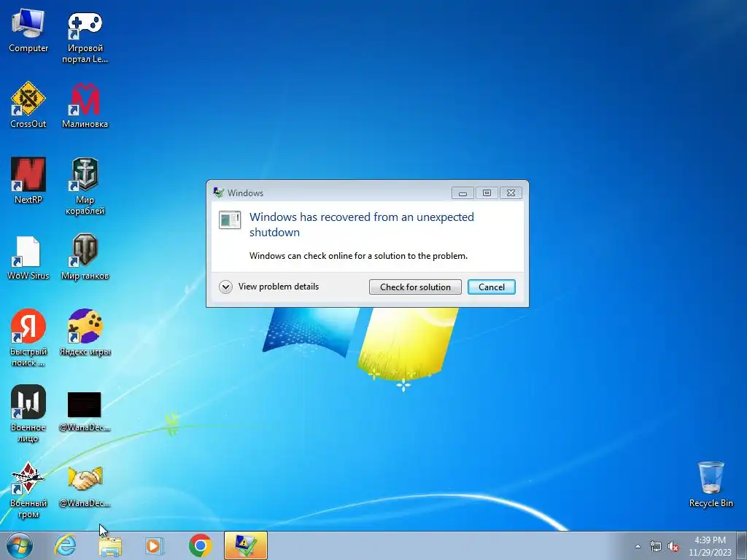Viewport: 747px width, 560px height.
Task: Open the clock showing 4:39 PM
Action: tap(710, 546)
